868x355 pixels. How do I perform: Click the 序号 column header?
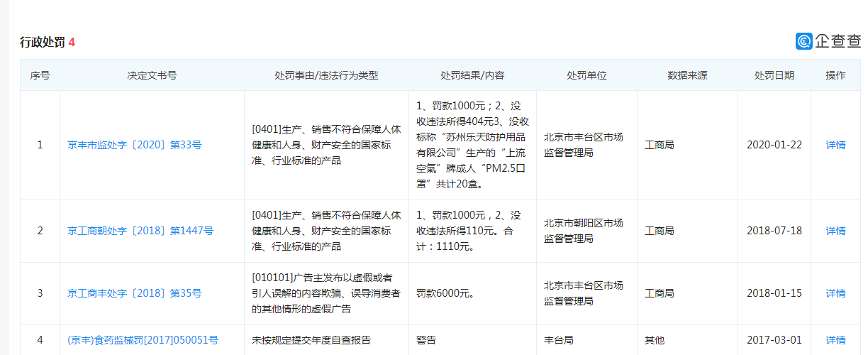point(40,75)
